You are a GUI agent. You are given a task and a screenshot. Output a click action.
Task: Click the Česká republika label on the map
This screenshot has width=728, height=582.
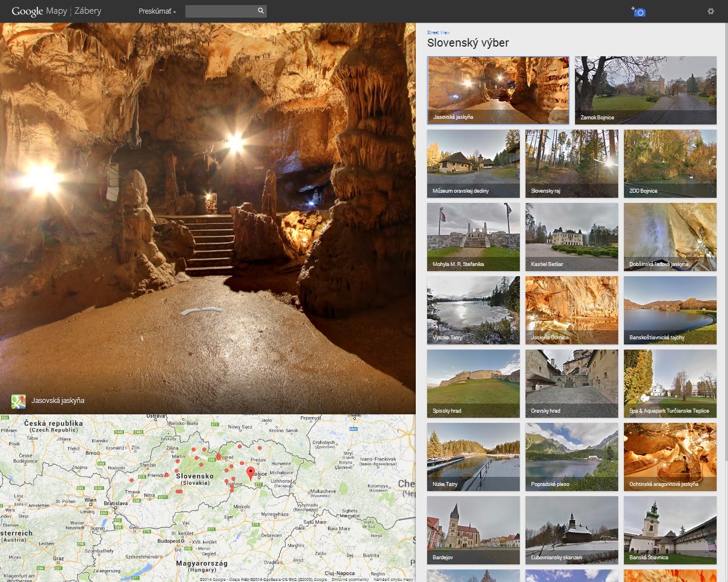click(53, 423)
